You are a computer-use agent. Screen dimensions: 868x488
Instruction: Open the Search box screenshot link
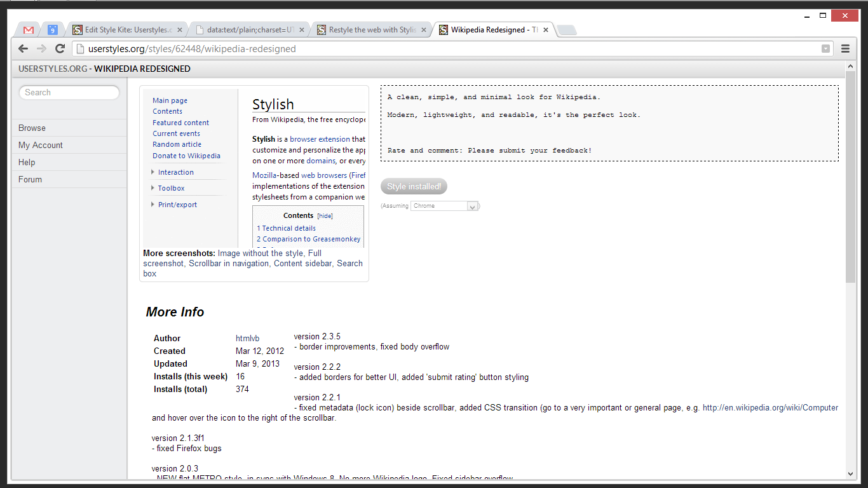coord(253,268)
